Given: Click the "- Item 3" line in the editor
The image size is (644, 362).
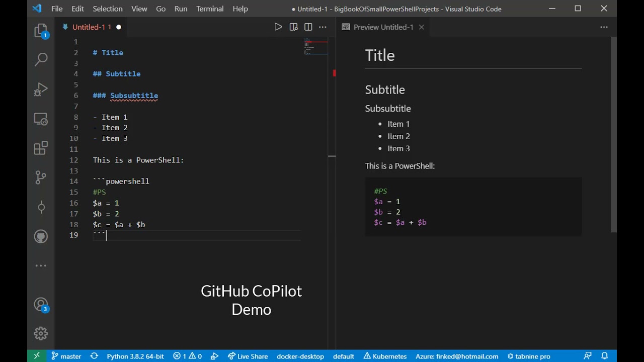Looking at the screenshot, I should [110, 139].
